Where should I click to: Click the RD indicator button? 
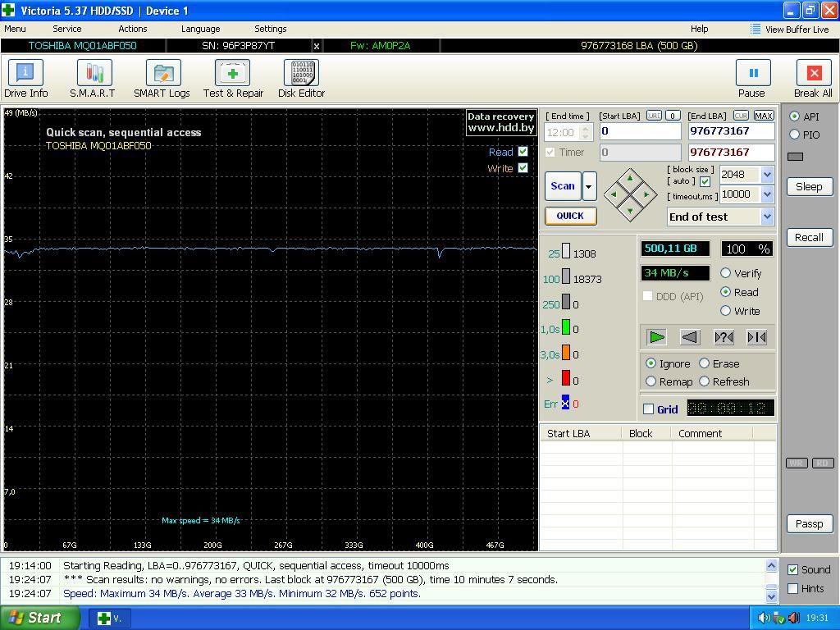(823, 463)
